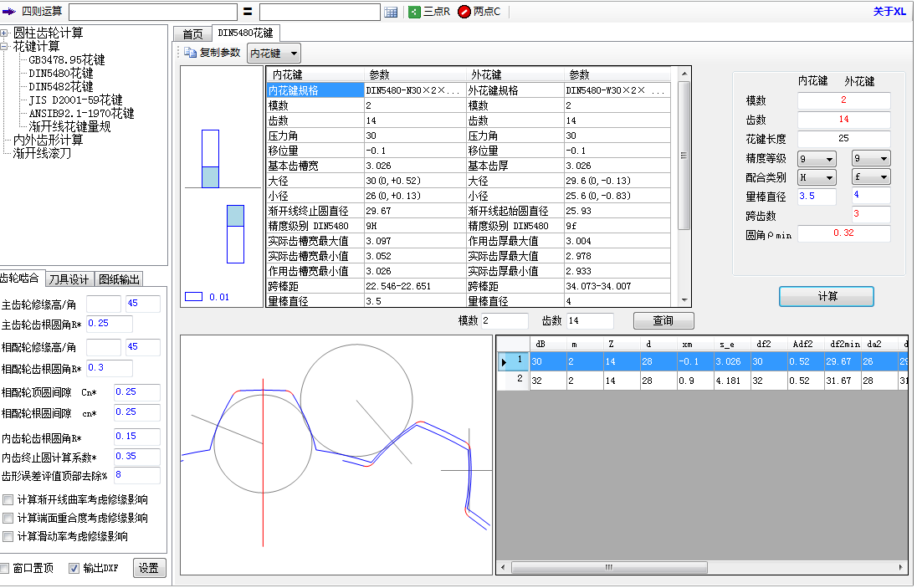
Task: Select ANSIB92.1-1970花键 tree item
Action: (81, 114)
